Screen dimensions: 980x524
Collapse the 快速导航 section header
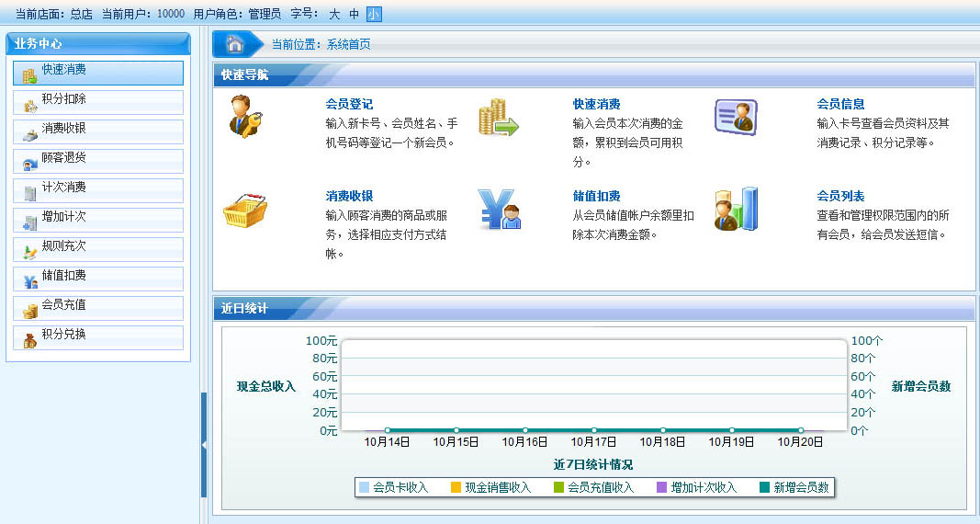coord(593,75)
